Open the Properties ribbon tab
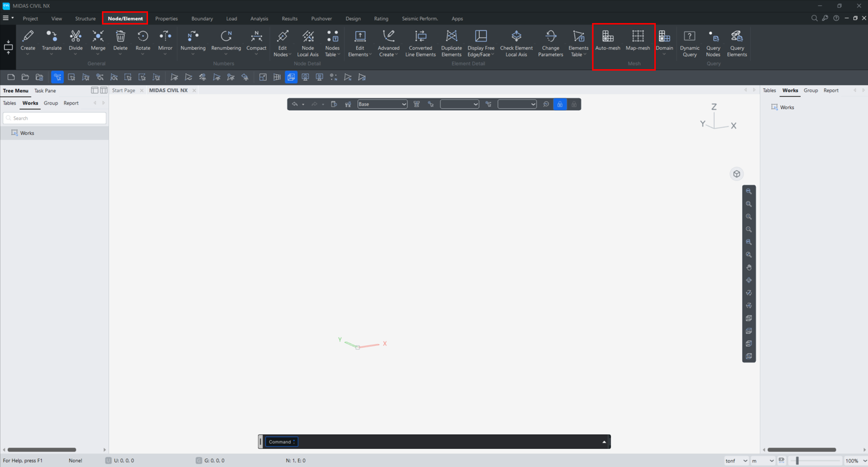 coord(166,19)
